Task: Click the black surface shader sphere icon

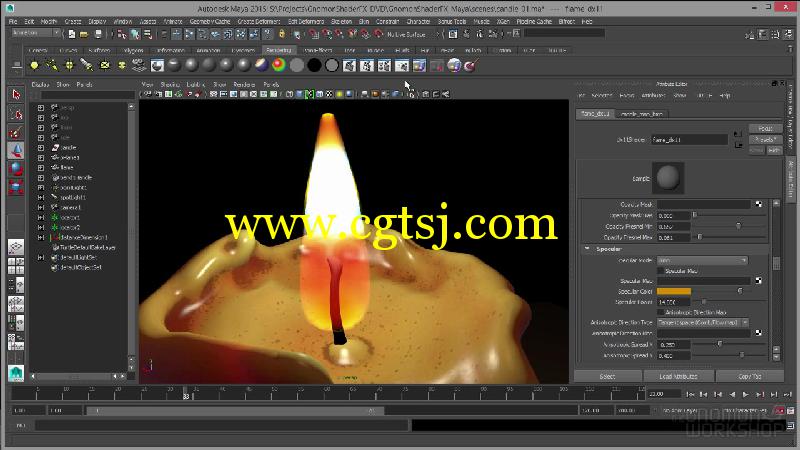Action: (314, 65)
